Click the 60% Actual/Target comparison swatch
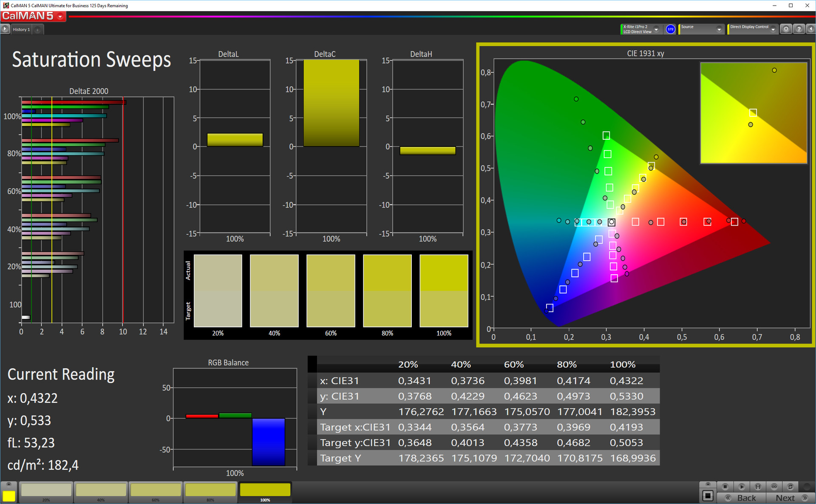Viewport: 816px width, 504px height. 331,291
